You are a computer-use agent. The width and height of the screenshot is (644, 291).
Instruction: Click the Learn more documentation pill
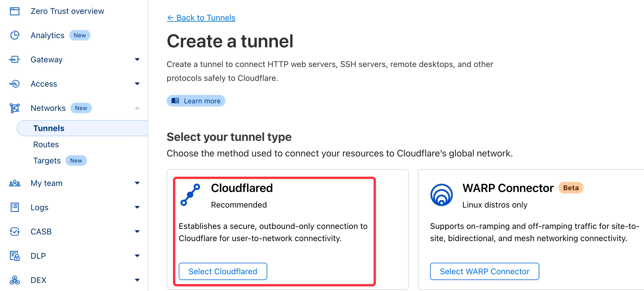pyautogui.click(x=196, y=101)
